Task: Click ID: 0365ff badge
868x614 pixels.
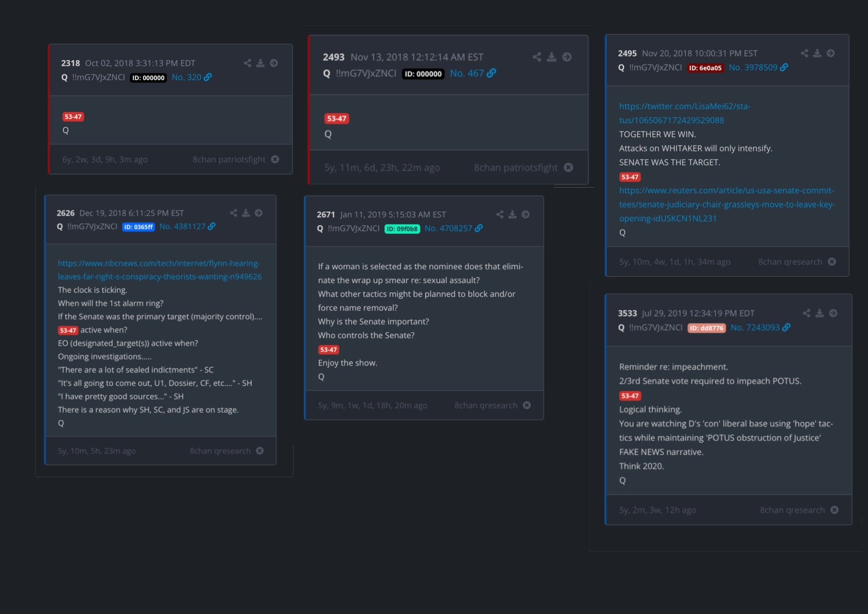Action: [139, 227]
